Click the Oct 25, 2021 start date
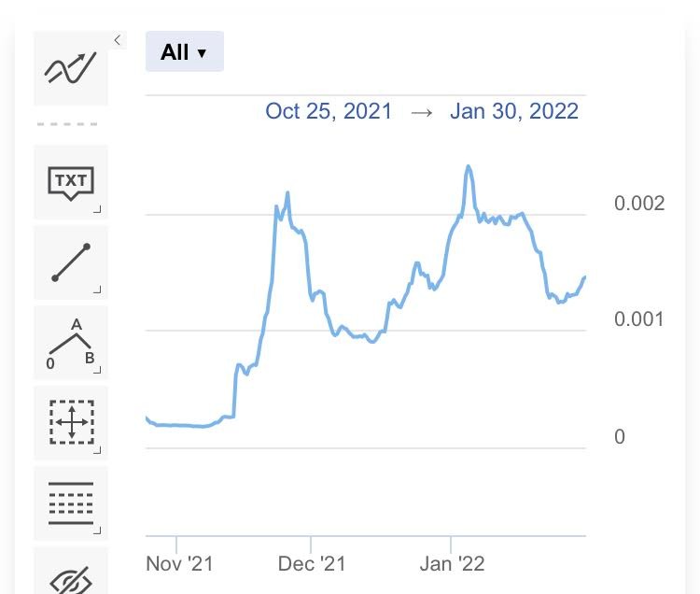 tap(329, 111)
